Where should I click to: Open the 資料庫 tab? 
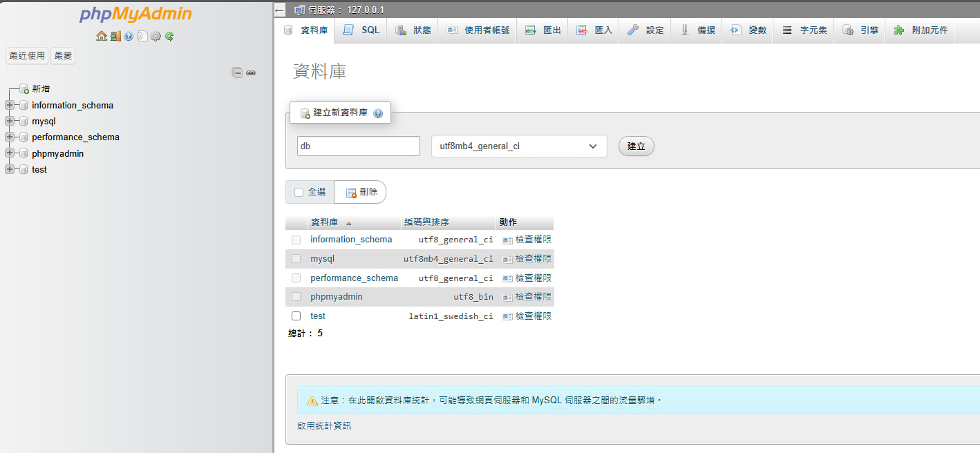tap(305, 30)
